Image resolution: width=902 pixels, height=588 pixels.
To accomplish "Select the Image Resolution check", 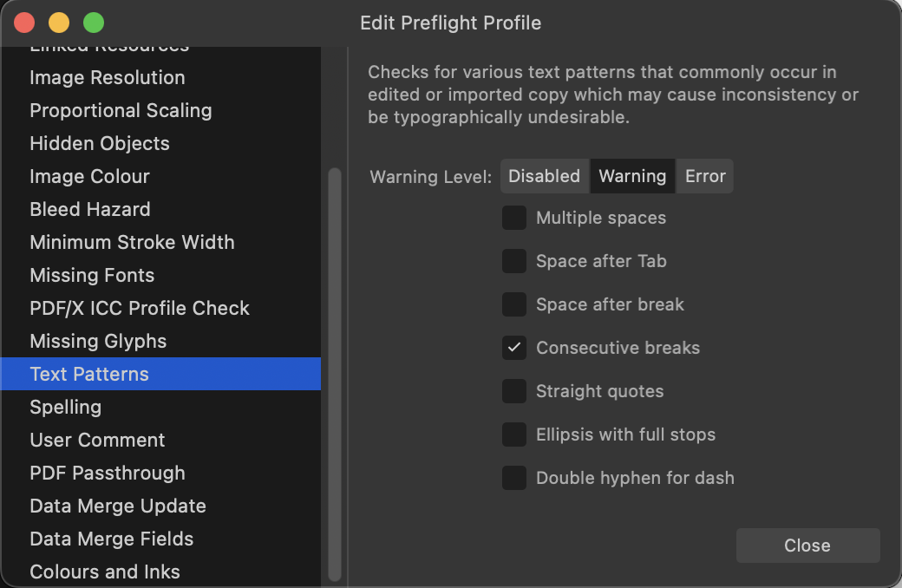I will (108, 77).
